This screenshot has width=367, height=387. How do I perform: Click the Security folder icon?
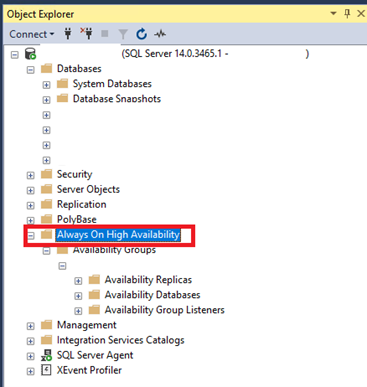[47, 174]
